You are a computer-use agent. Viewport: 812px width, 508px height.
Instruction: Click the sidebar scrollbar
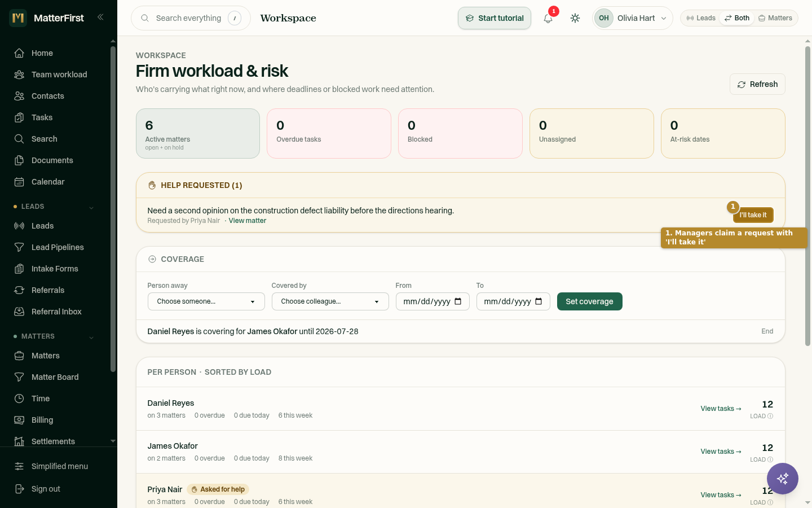pyautogui.click(x=113, y=209)
